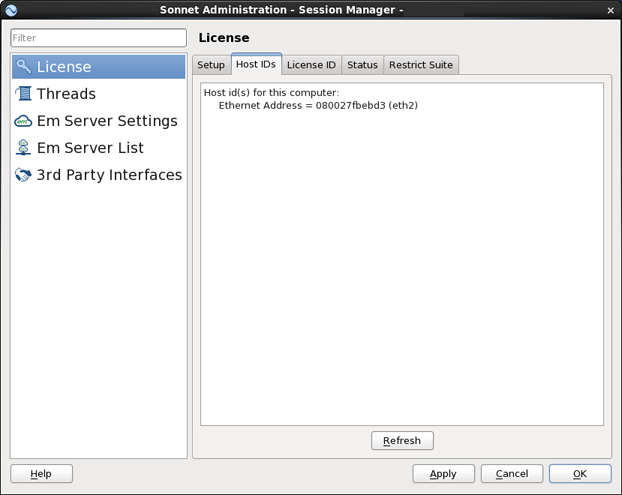Click the Ethernet Address 080027fbebd3 line
Viewport: 622px width, 495px height.
click(318, 106)
